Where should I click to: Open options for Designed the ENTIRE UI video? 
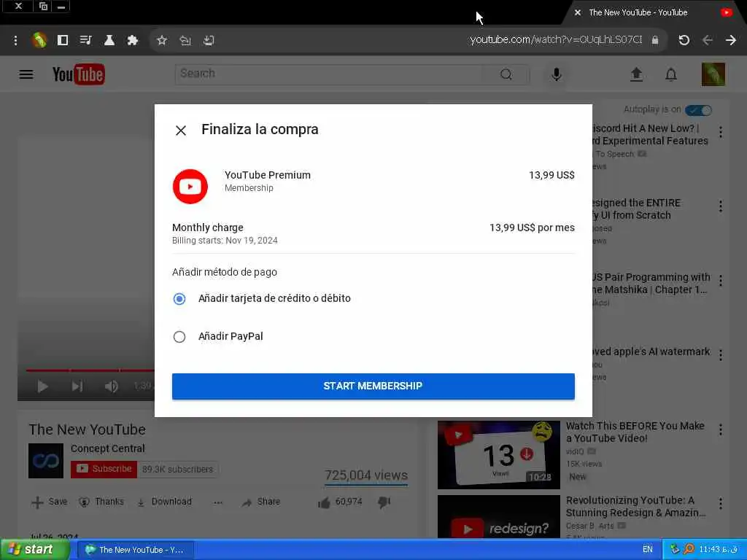point(721,206)
